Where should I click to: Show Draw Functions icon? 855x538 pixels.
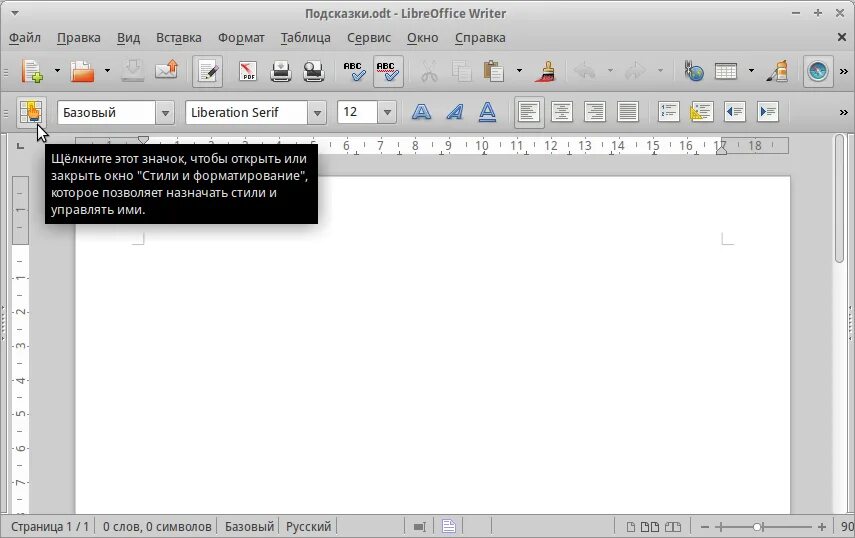tap(778, 71)
